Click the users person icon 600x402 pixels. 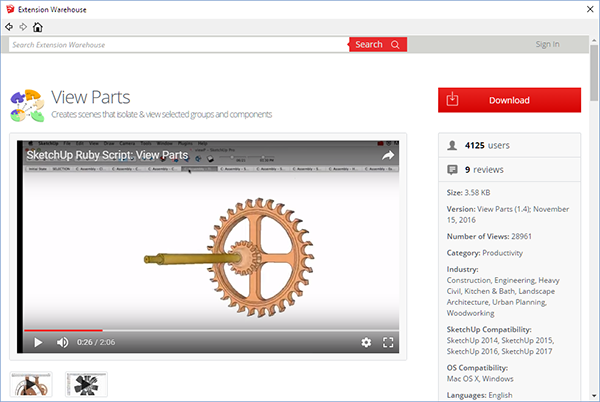point(452,145)
